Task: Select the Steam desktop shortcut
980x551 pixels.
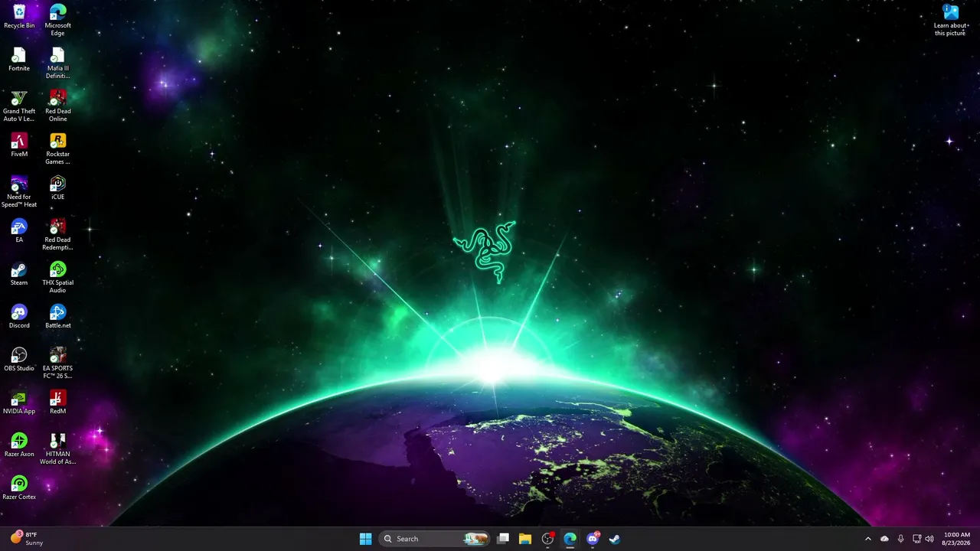Action: [19, 274]
